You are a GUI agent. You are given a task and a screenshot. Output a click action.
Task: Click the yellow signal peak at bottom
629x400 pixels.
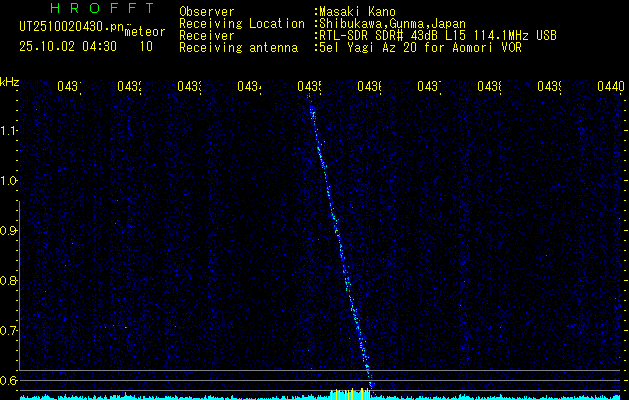[350, 394]
